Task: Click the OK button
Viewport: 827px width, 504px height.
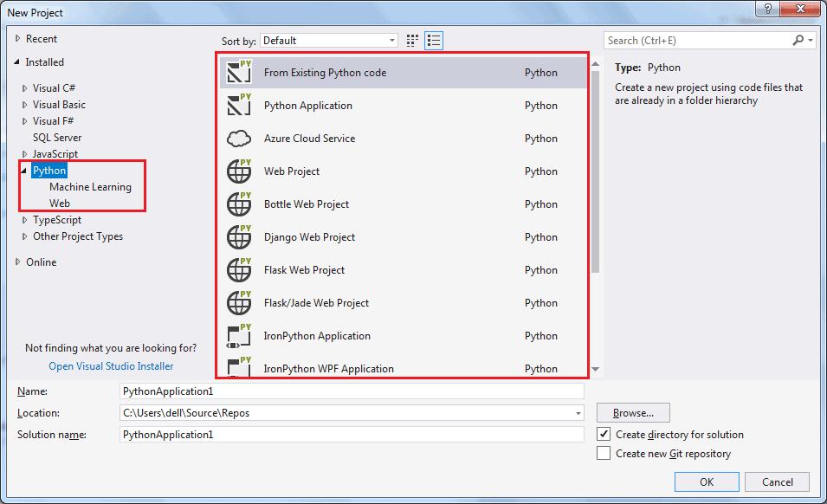Action: [707, 481]
